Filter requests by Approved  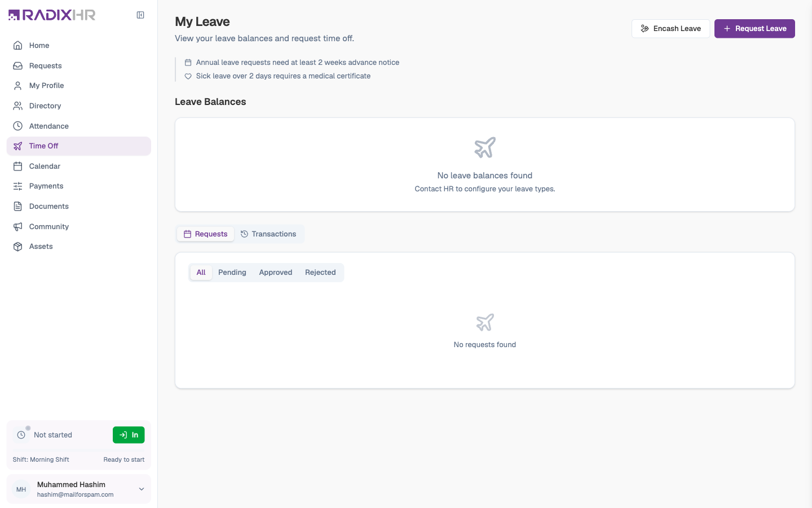pos(276,272)
